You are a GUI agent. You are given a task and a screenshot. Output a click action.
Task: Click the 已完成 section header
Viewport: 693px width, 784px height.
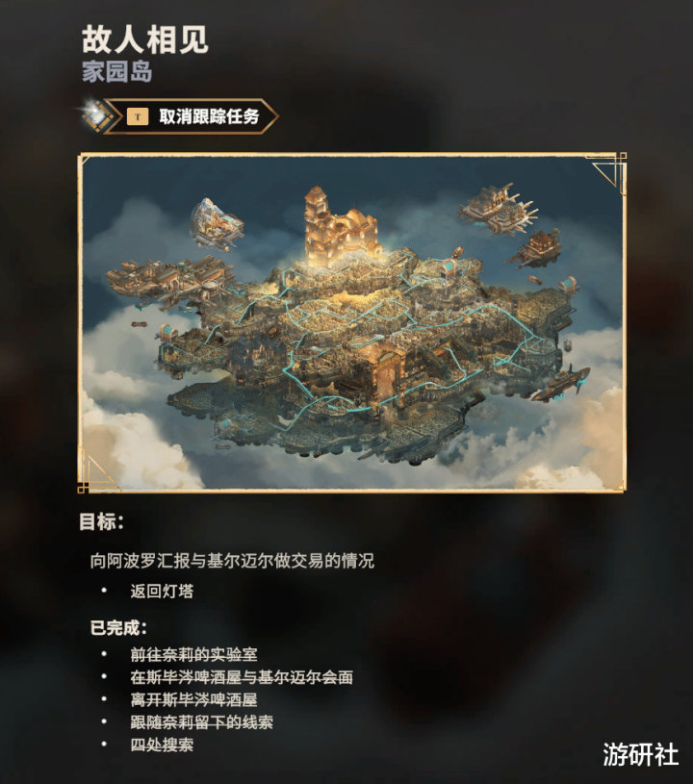pos(118,627)
